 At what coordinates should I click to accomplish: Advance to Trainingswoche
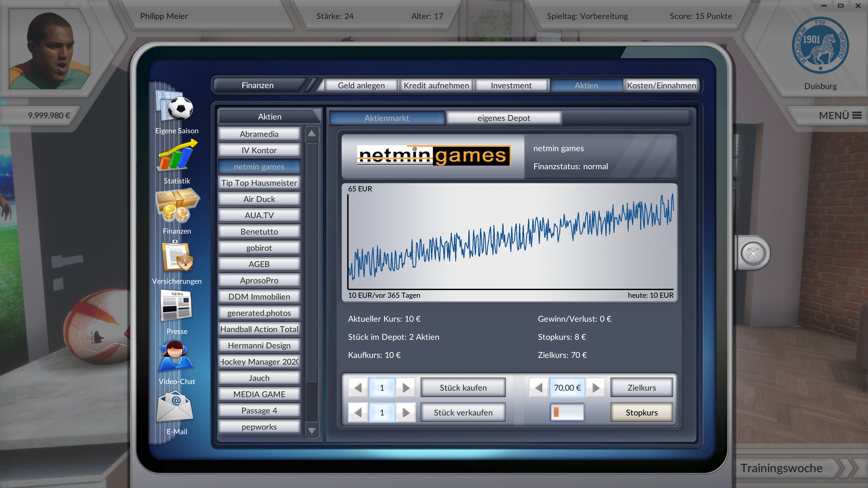point(782,468)
